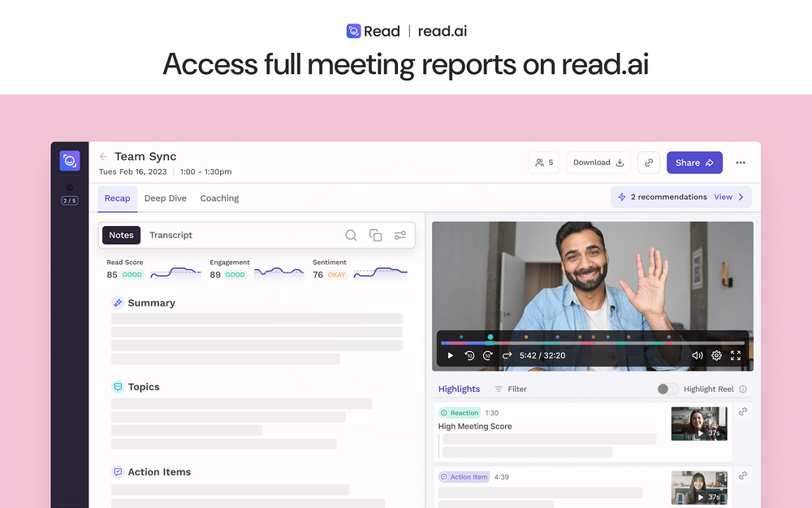Open the Coaching tab
The image size is (812, 508).
click(x=219, y=198)
